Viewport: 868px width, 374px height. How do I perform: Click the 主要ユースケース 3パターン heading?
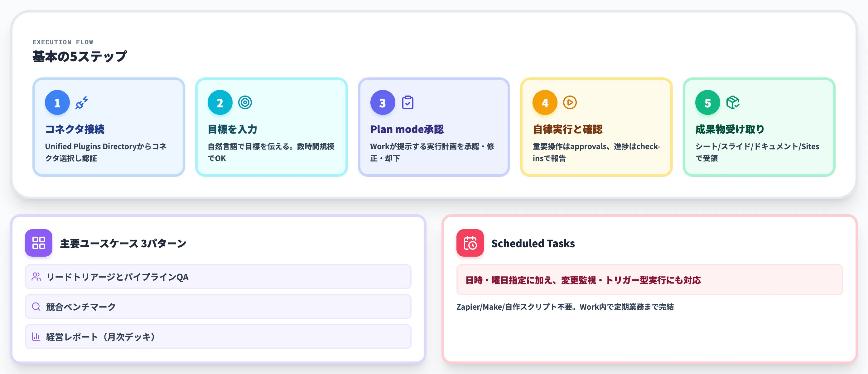(123, 244)
